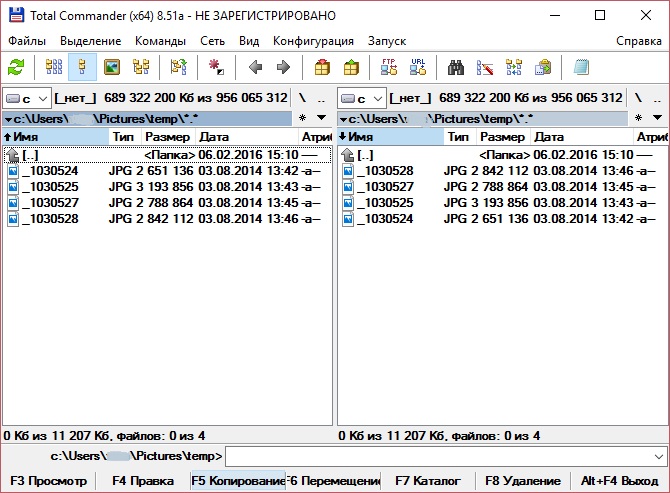The height and width of the screenshot is (493, 670).
Task: Open the Вид menu
Action: (x=249, y=41)
